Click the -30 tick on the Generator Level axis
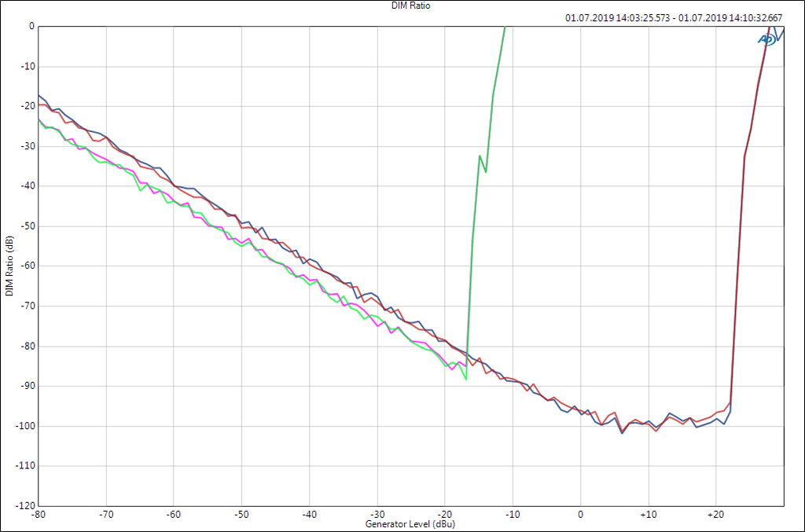Image resolution: width=805 pixels, height=532 pixels. (x=377, y=514)
